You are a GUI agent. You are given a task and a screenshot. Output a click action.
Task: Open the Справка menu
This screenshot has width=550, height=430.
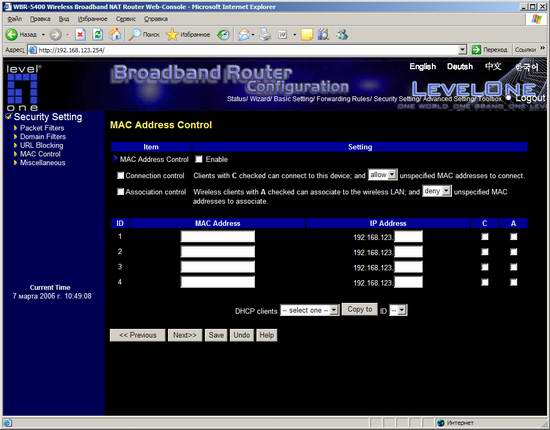(x=156, y=19)
